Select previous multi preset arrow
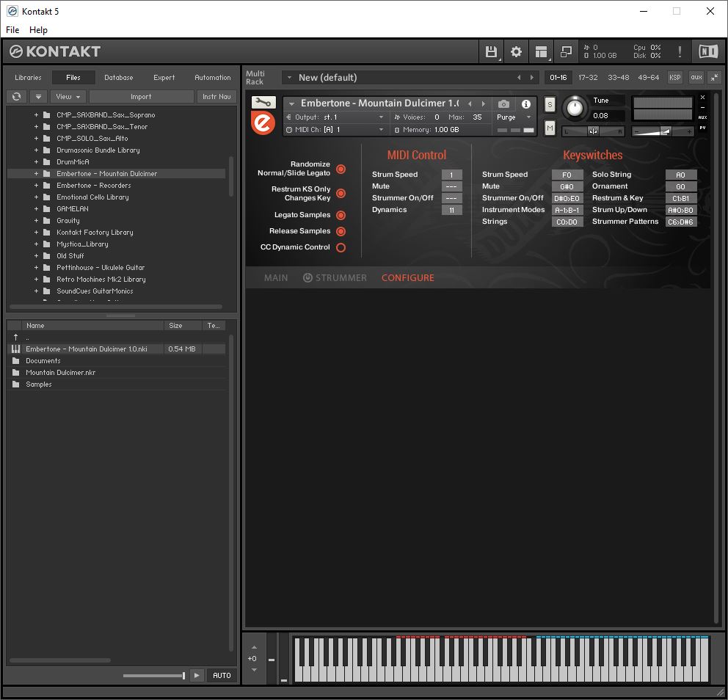The width and height of the screenshot is (728, 700). point(519,78)
